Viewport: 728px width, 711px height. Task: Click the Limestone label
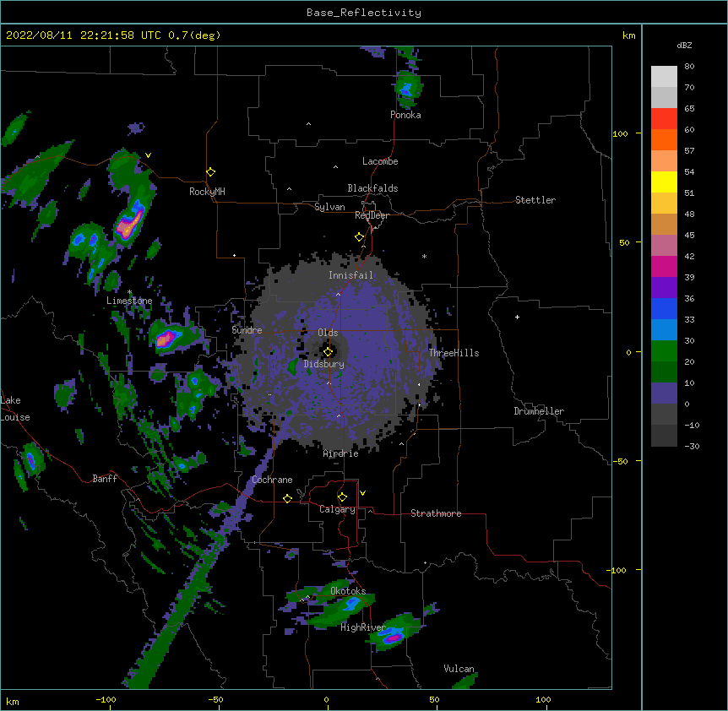pyautogui.click(x=129, y=301)
